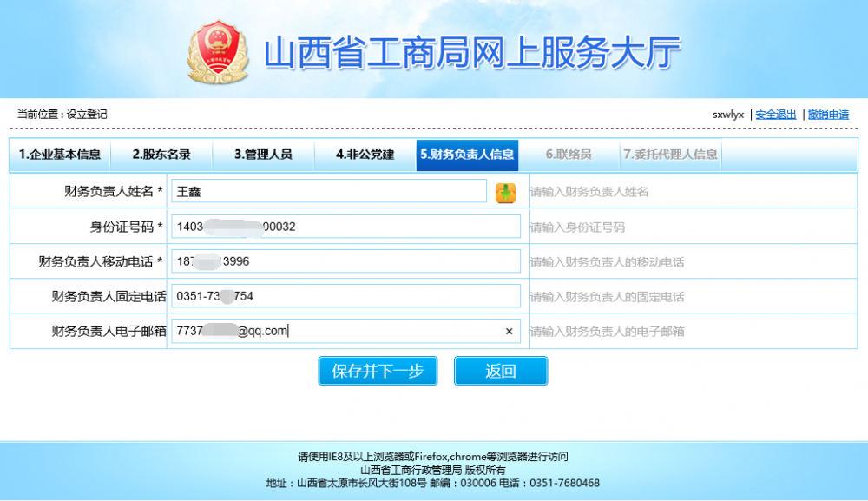This screenshot has width=868, height=501.
Task: Click the active 5.财务负责人信息 tab
Action: point(467,155)
